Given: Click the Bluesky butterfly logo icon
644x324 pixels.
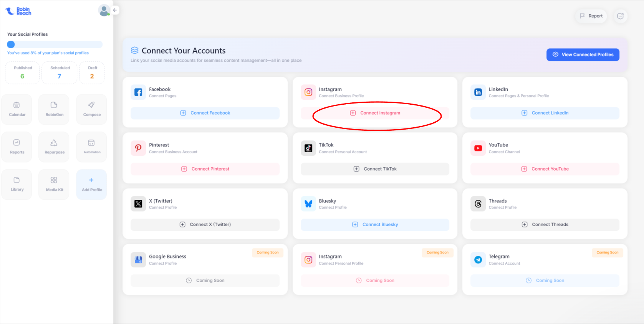Looking at the screenshot, I should tap(308, 204).
